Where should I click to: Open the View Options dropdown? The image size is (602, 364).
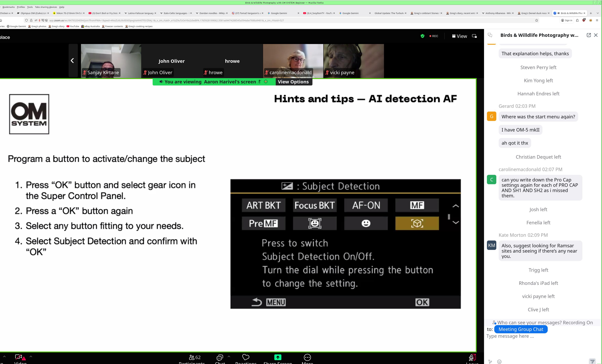(x=293, y=82)
